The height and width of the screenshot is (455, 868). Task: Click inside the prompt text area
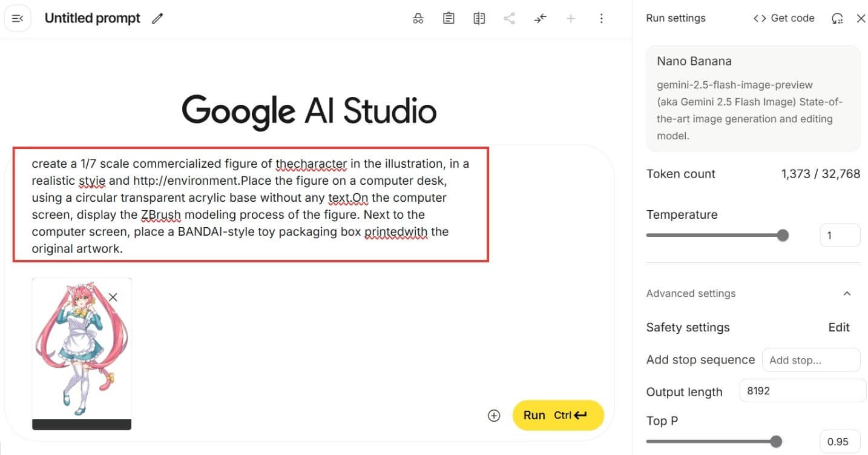coord(251,205)
